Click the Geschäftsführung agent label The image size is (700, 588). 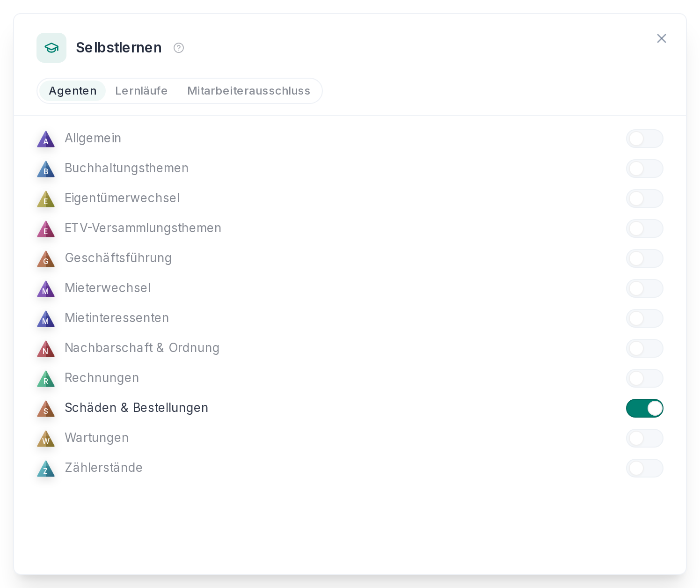pyautogui.click(x=118, y=258)
